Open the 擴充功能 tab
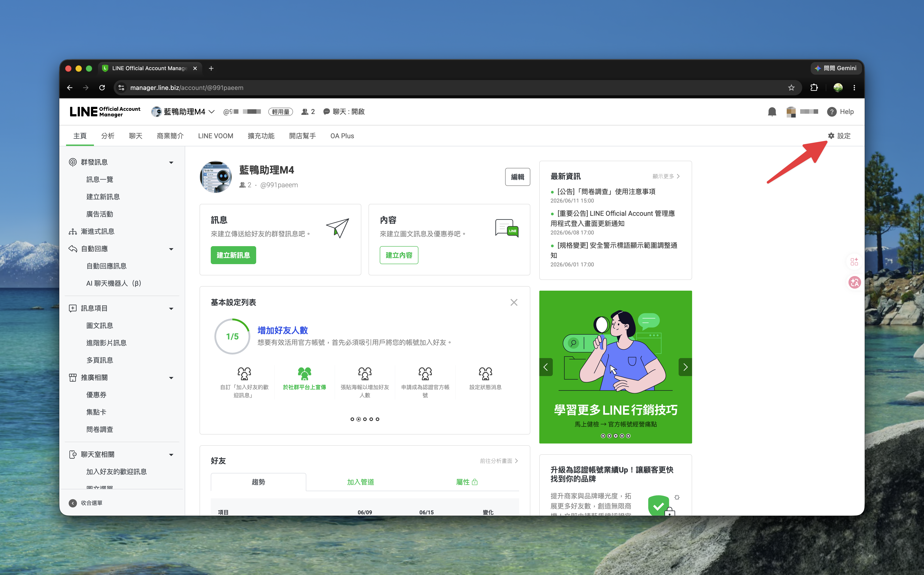 [261, 136]
